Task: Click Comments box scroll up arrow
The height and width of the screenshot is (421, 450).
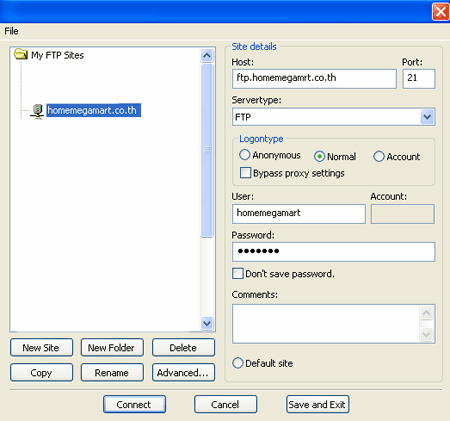Action: (427, 313)
